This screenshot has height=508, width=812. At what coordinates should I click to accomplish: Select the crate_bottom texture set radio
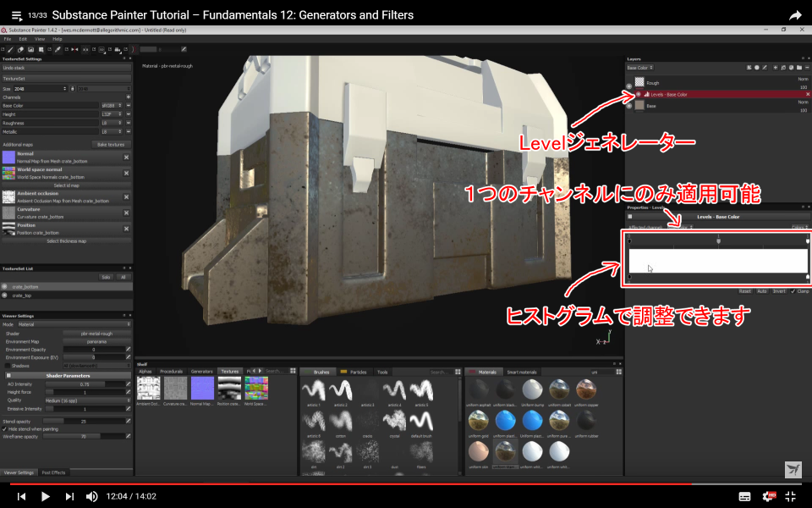coord(5,287)
